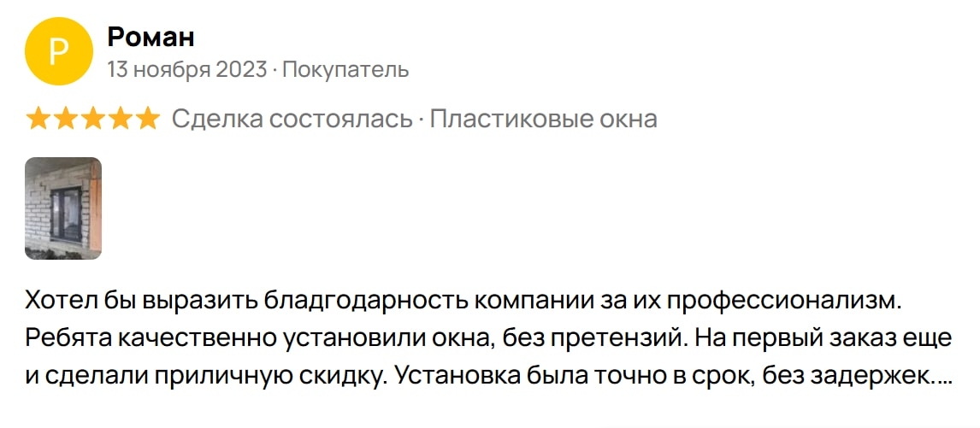This screenshot has width=980, height=428.
Task: Click the first rating star
Action: (x=38, y=119)
